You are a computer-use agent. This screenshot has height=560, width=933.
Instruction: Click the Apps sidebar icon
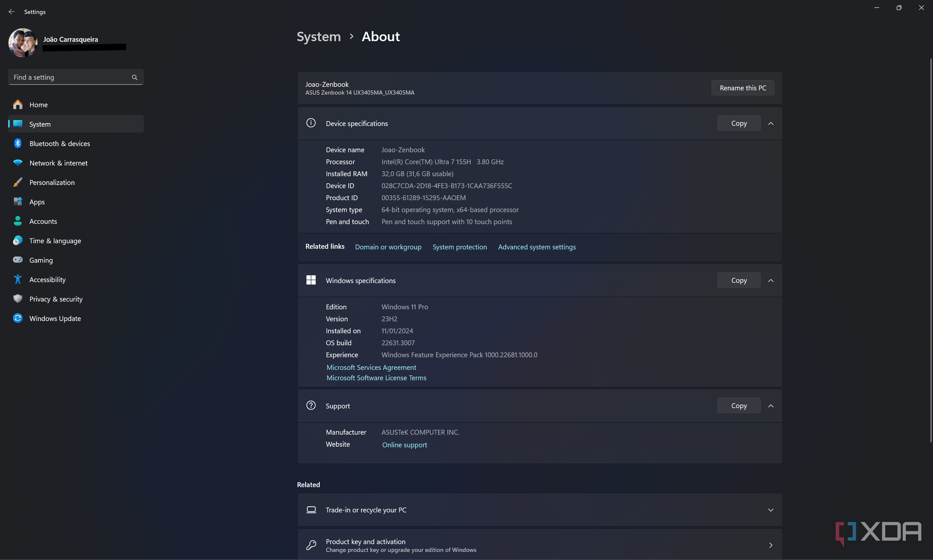[x=18, y=201]
